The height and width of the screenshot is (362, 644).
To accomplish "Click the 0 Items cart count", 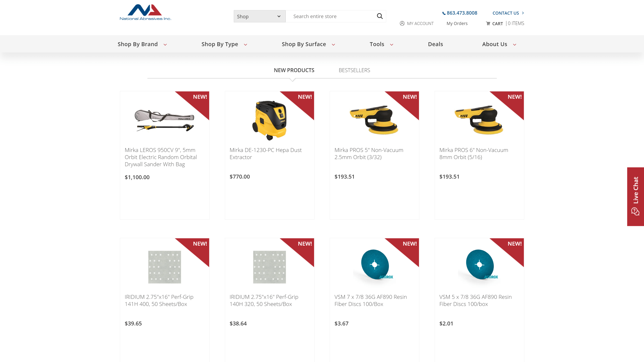I will click(516, 23).
